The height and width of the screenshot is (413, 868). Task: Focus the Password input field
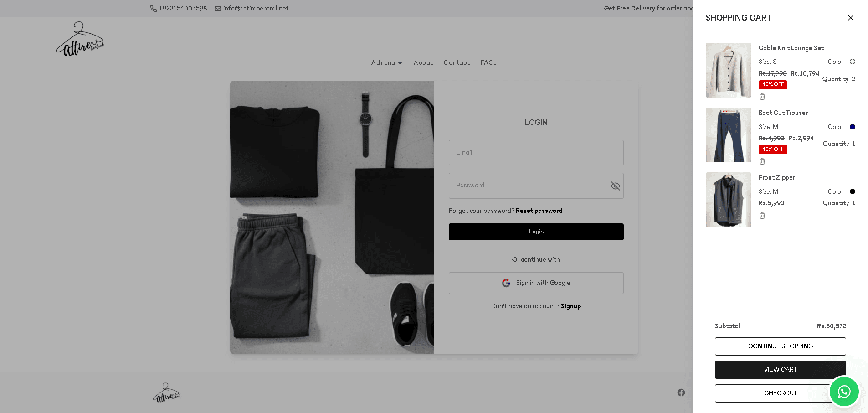(536, 186)
